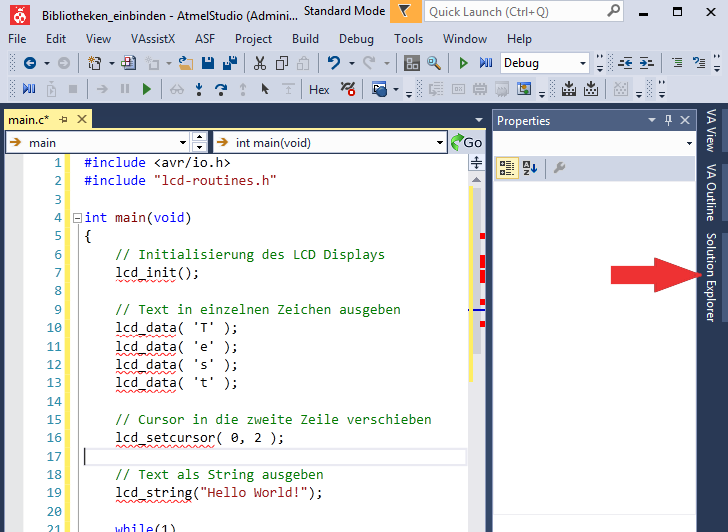
Task: Open the Build menu
Action: [x=305, y=39]
